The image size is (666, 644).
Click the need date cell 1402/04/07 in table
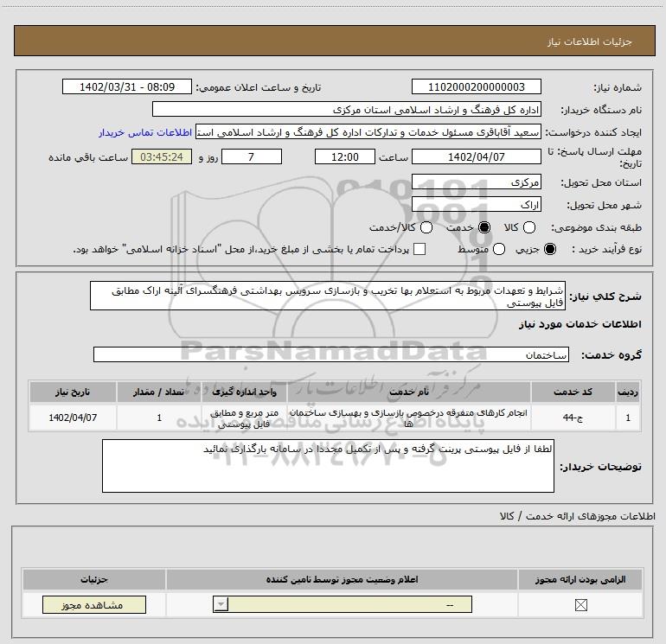(73, 418)
